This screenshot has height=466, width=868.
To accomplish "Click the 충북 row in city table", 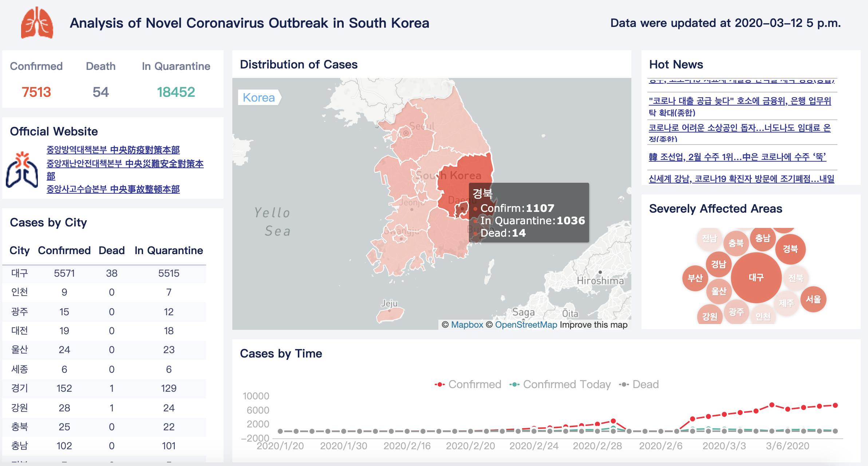I will (104, 427).
